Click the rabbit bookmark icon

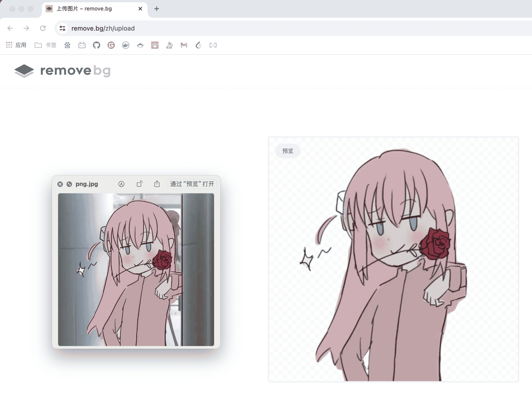pyautogui.click(x=169, y=45)
